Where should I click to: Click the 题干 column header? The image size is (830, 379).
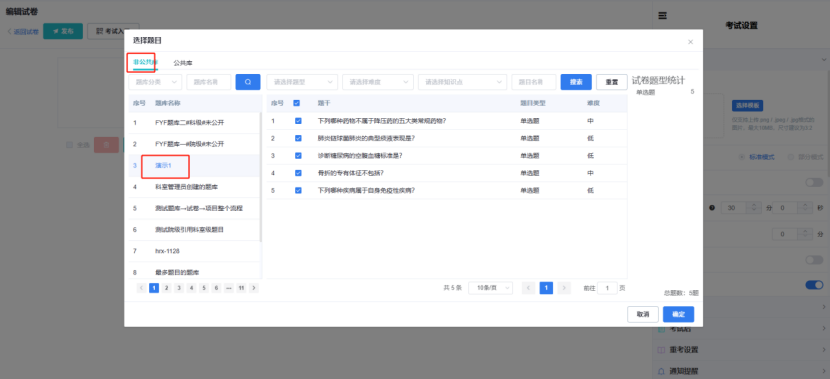pyautogui.click(x=324, y=103)
